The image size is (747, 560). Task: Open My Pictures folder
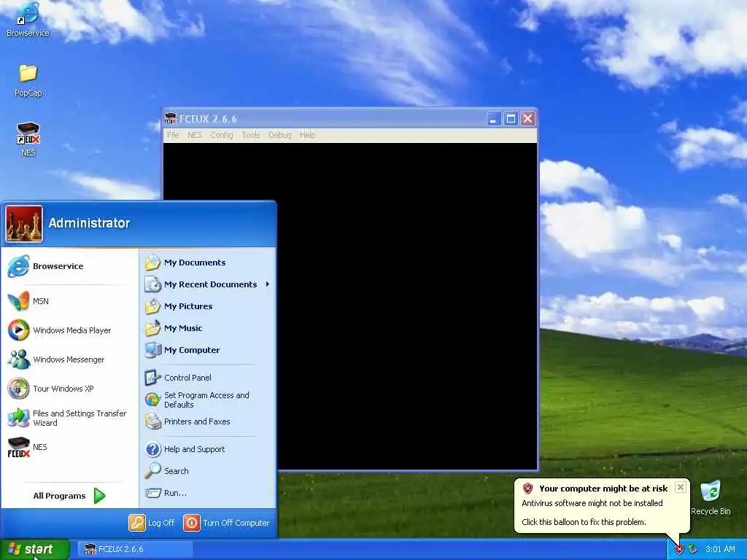[208, 306]
